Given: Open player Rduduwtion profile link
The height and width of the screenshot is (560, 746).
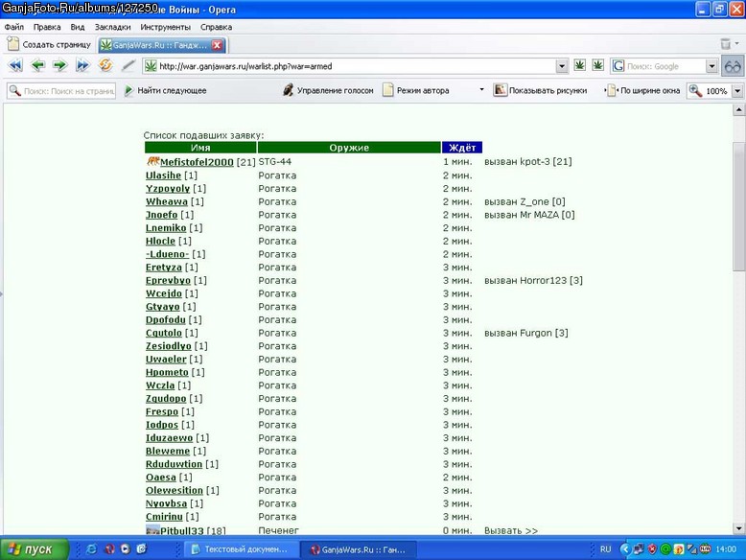Looking at the screenshot, I should coord(174,464).
